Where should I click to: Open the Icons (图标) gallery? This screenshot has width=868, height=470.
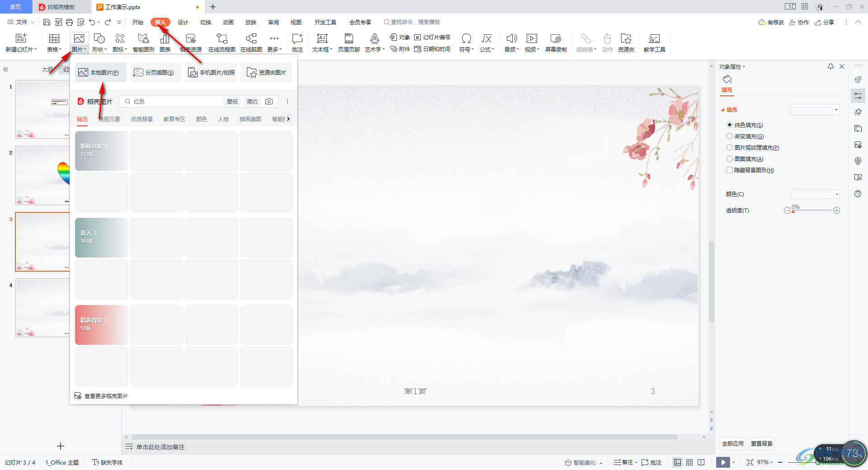pos(120,43)
